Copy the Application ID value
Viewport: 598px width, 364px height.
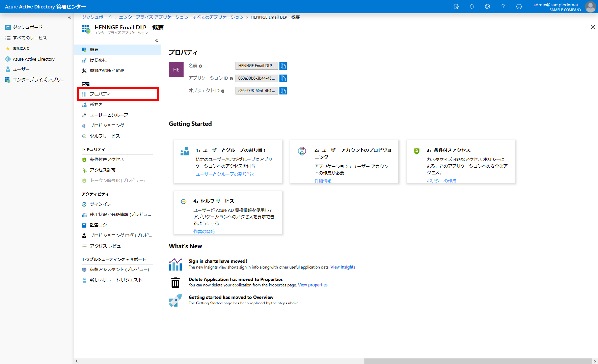(x=283, y=78)
